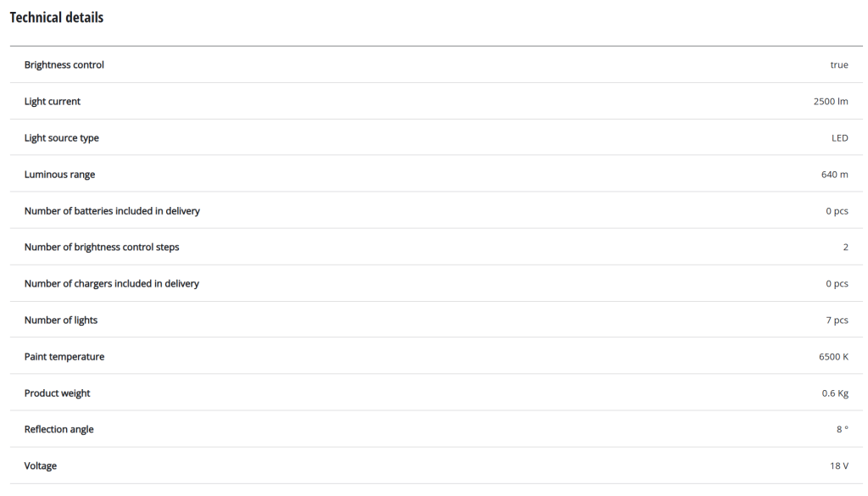This screenshot has height=496, width=868.
Task: Click the Voltage label
Action: (x=41, y=466)
